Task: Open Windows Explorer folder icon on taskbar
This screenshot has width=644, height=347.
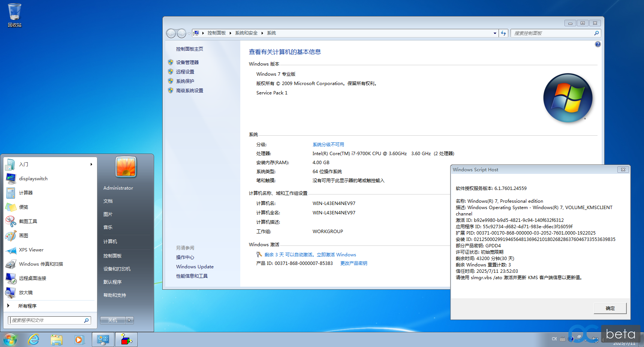Action: (57, 340)
